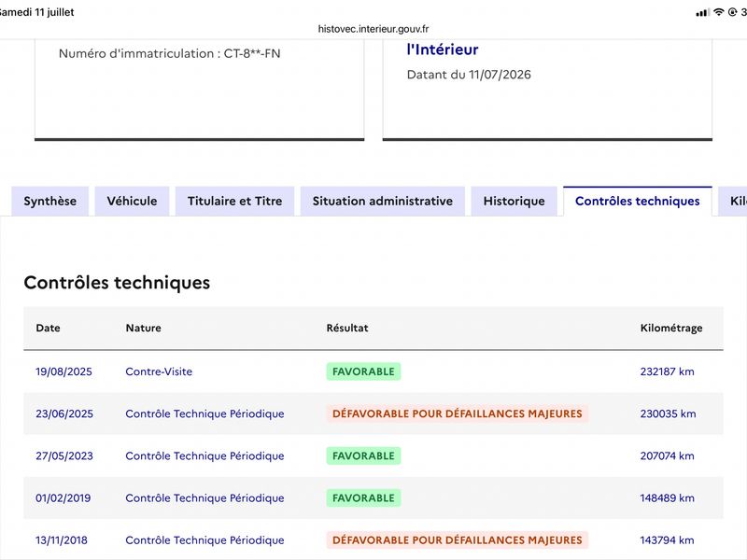Screen dimensions: 747x560
Task: Tap the Samedi 11 juillet date in status bar
Action: click(37, 12)
